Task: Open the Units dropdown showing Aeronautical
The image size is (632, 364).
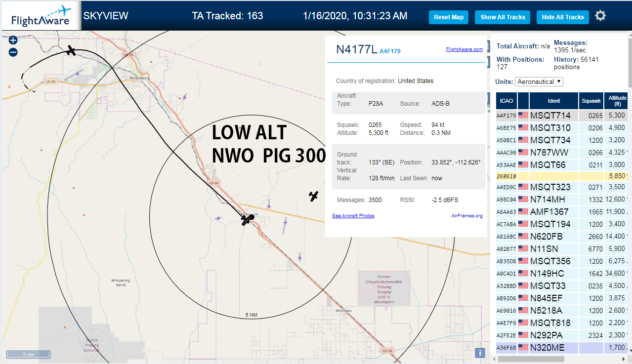Action: [539, 81]
